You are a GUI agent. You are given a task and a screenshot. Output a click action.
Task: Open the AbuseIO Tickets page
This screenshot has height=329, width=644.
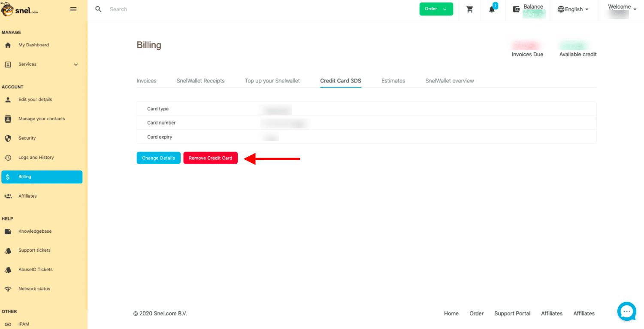(x=36, y=270)
